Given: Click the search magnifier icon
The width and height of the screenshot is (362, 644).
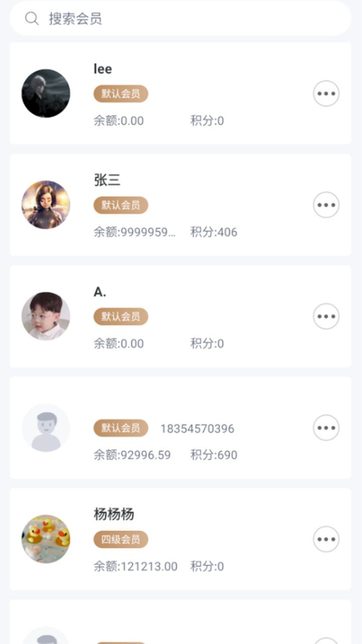Looking at the screenshot, I should point(32,19).
